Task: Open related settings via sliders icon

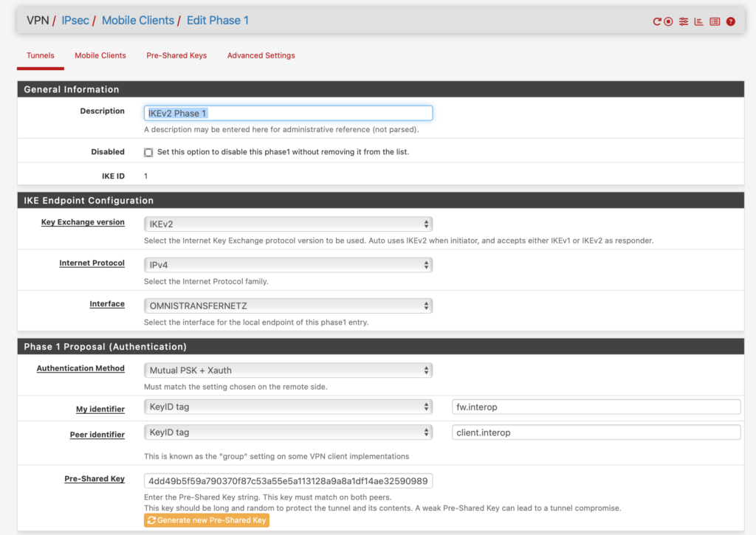Action: [x=684, y=21]
